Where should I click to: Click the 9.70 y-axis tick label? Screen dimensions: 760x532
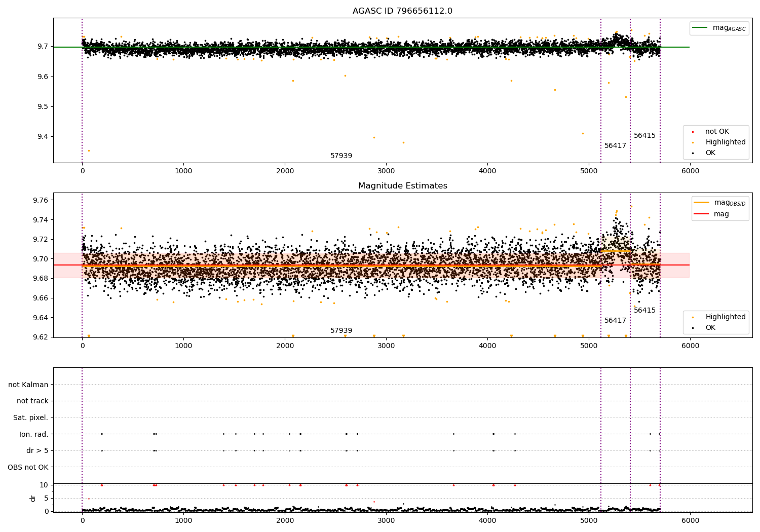40,259
